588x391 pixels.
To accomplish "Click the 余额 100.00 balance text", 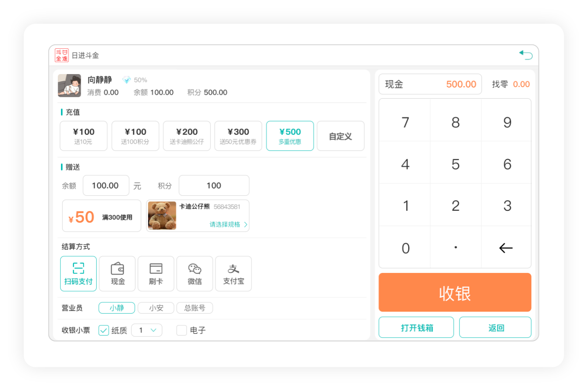I will (153, 92).
